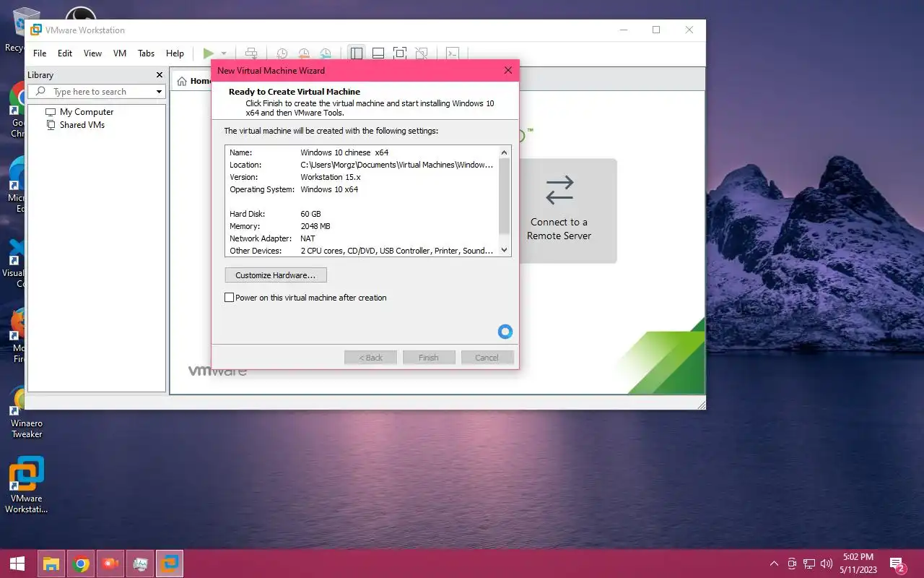
Task: Click the VMware Workstation title bar icon
Action: click(35, 30)
